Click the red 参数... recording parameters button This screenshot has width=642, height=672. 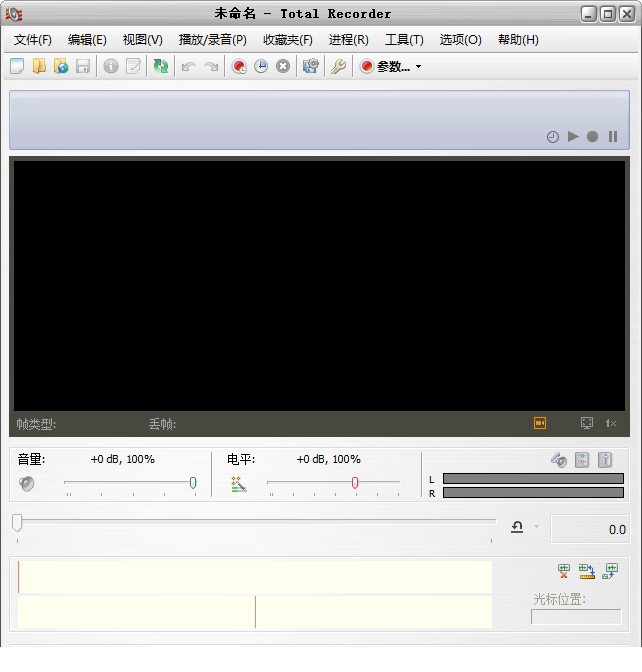385,66
